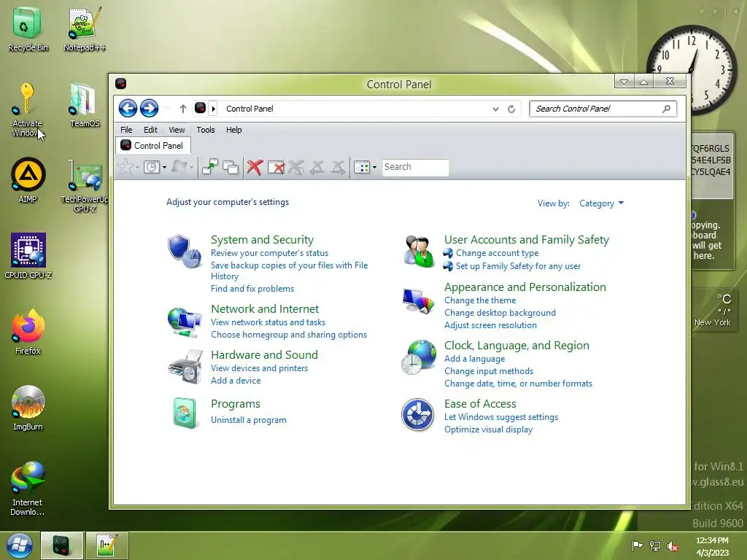747x560 pixels.
Task: Open the Appearance and Personalization monitor icon
Action: point(418,301)
